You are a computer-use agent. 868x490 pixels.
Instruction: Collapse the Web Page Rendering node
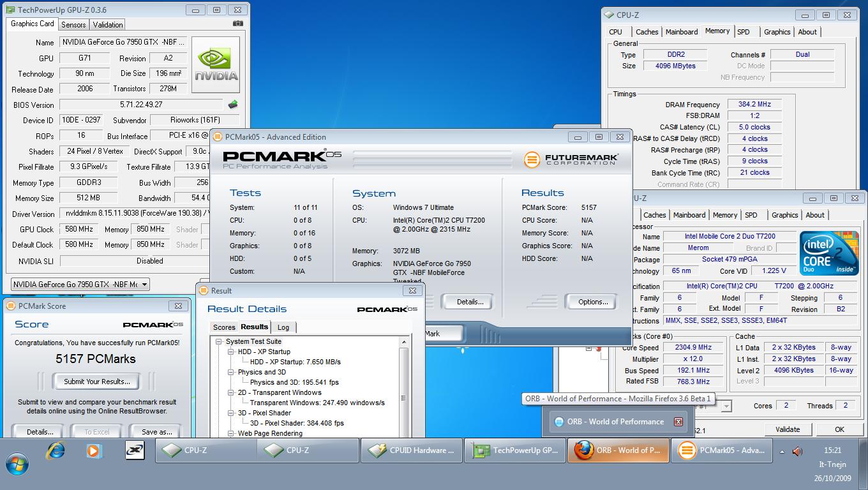[x=231, y=433]
